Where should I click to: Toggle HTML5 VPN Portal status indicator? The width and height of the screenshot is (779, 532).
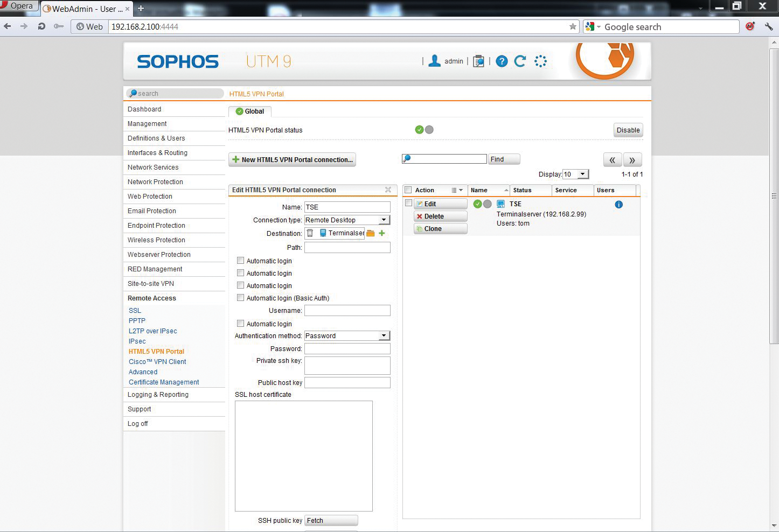click(x=424, y=130)
